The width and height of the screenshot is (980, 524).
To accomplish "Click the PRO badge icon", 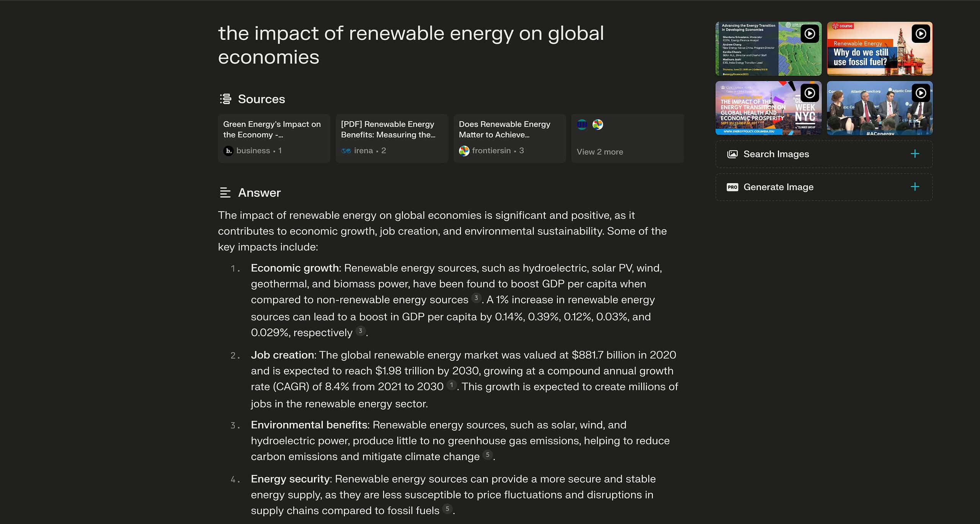I will coord(732,187).
